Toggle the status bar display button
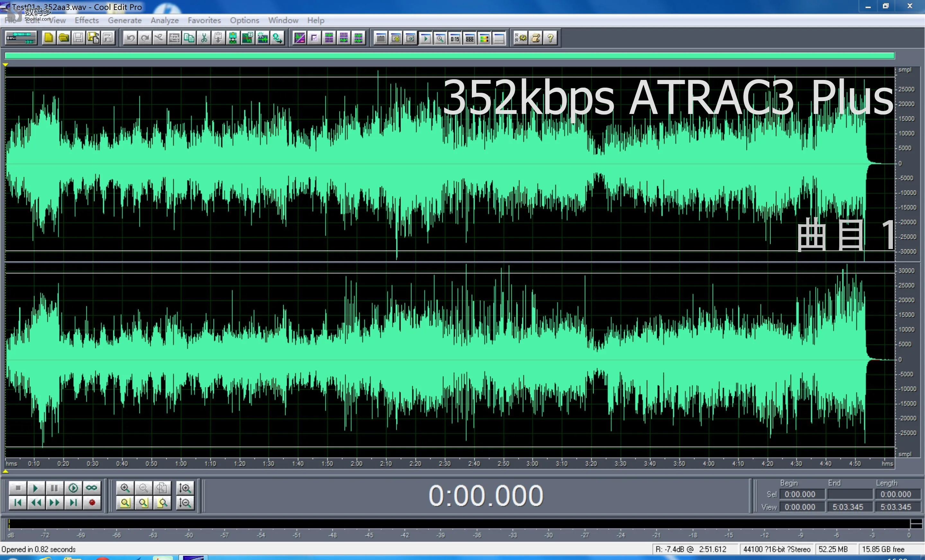The height and width of the screenshot is (560, 925). click(x=499, y=38)
